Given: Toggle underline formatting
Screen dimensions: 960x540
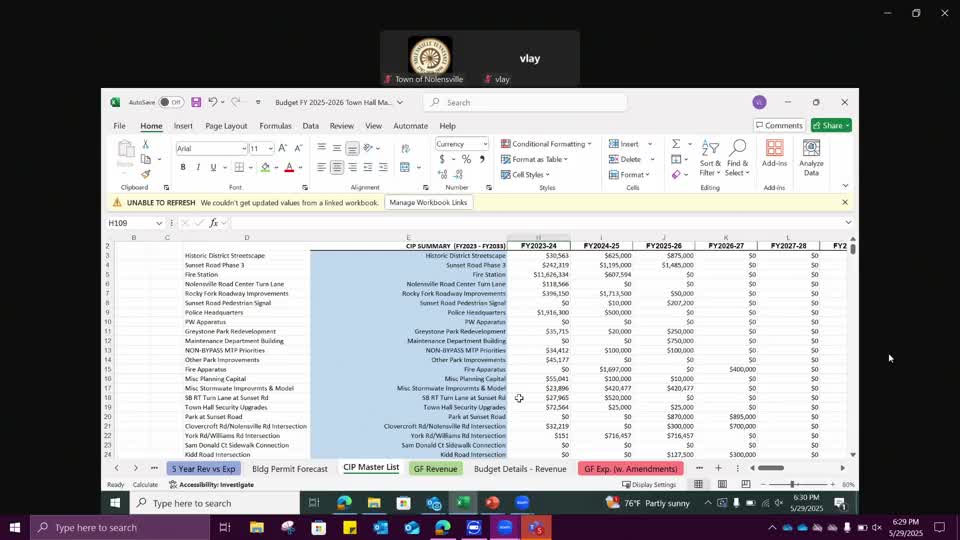Looking at the screenshot, I should click(213, 167).
